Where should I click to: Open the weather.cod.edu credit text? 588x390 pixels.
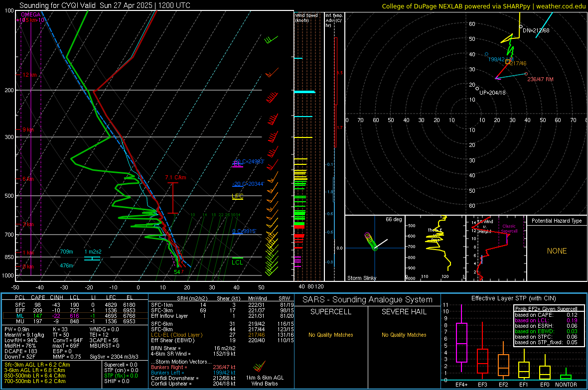(561, 6)
